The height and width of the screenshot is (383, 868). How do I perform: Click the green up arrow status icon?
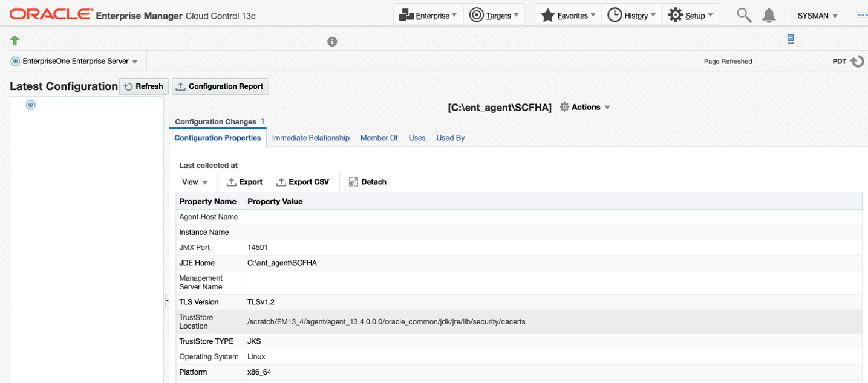tap(15, 40)
